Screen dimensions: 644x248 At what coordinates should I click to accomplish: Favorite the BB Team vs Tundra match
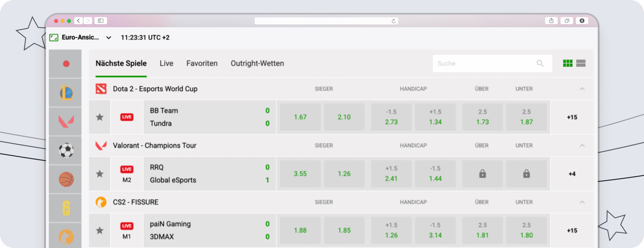pos(100,117)
